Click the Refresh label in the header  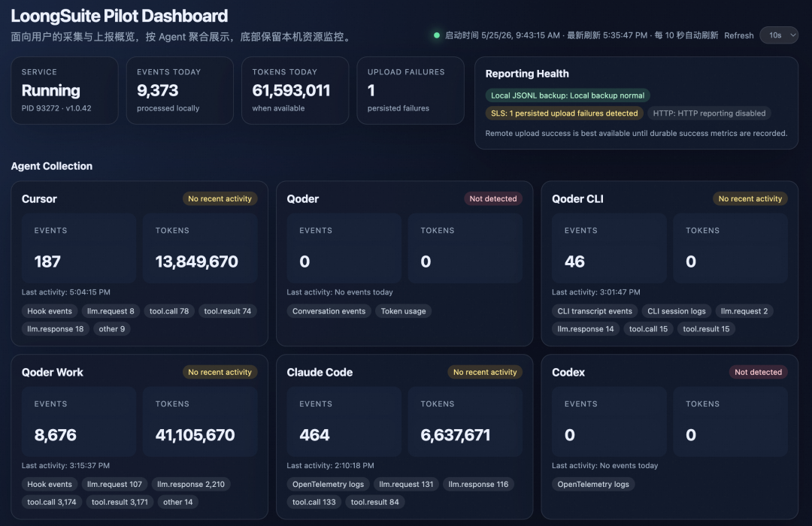point(738,35)
